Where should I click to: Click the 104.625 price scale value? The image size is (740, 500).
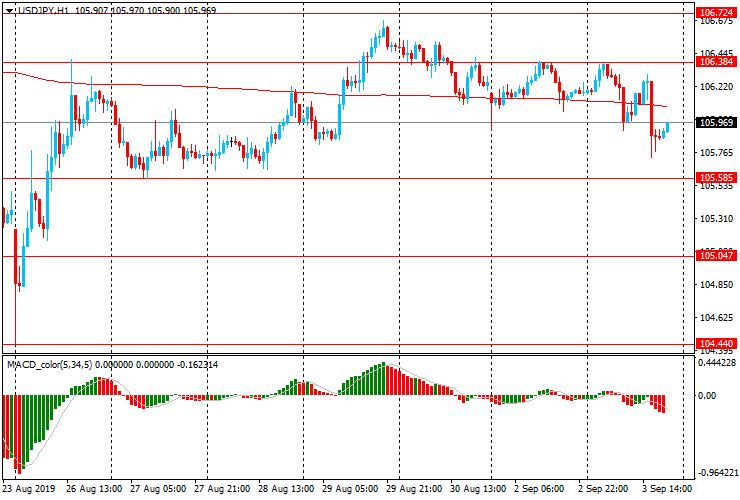[716, 318]
